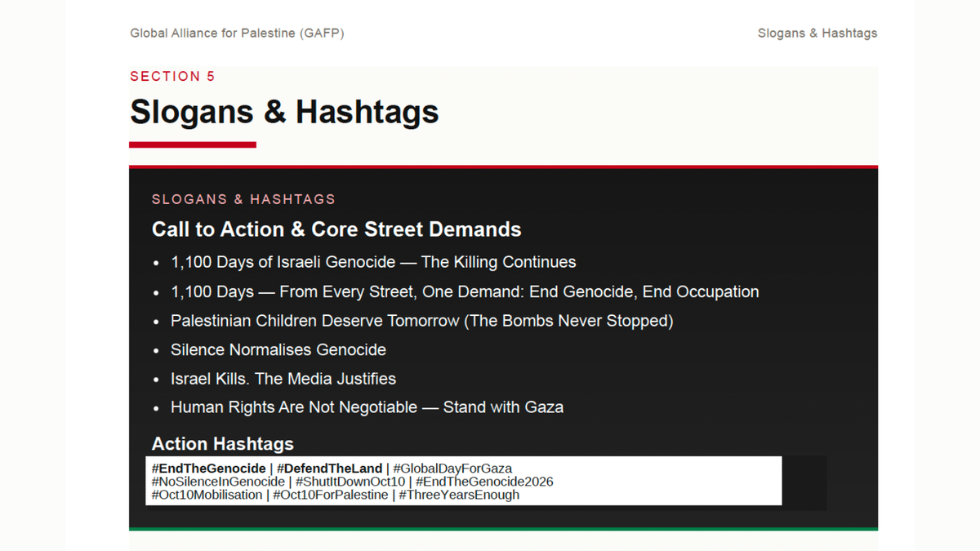Select the Israel Kills. The Media Justifies line
980x551 pixels.
tap(283, 379)
